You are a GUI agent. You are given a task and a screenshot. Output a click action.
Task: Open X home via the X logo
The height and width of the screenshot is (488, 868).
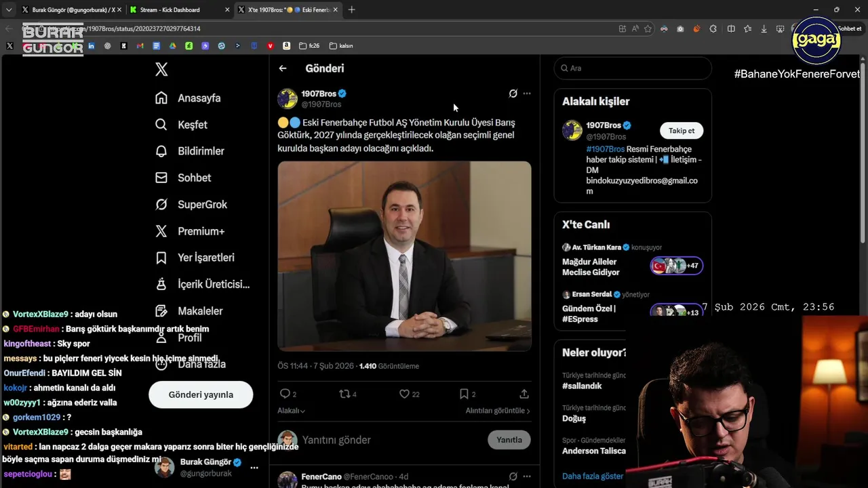161,69
